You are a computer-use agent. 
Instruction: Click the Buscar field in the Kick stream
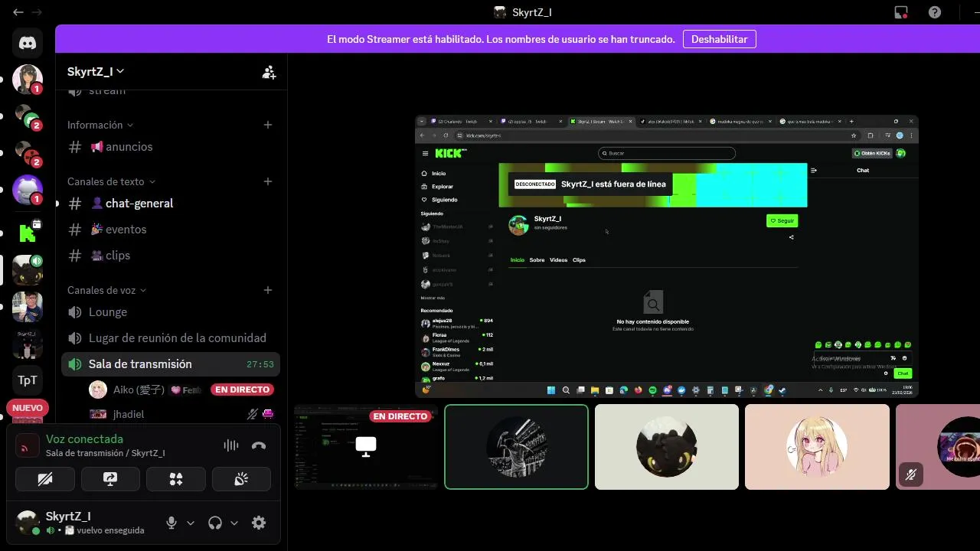coord(667,153)
